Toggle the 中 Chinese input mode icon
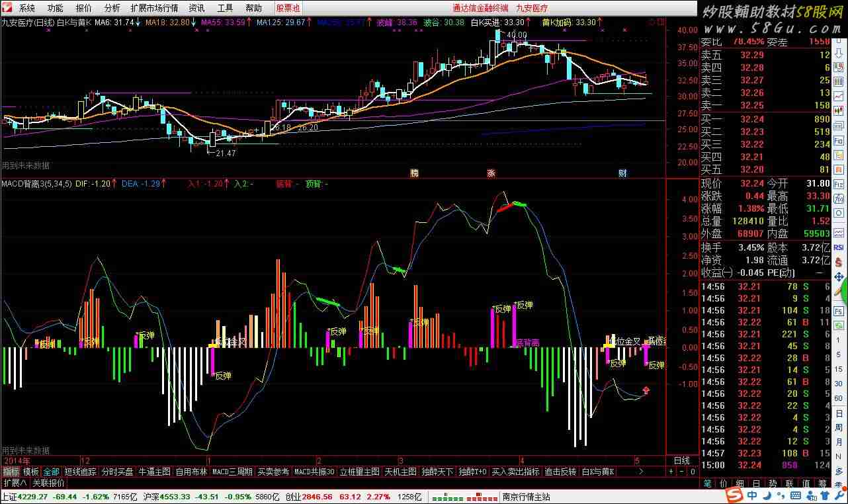 [753, 496]
